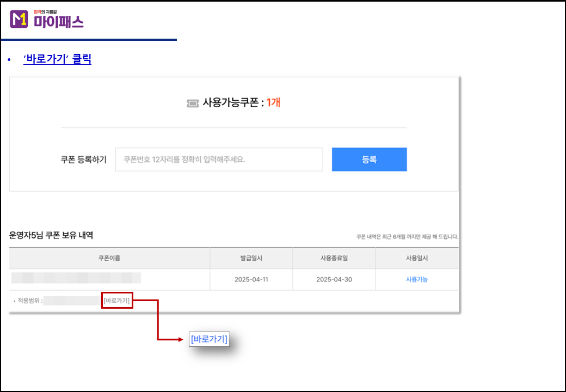Click the 쿠폰이름 column header
The width and height of the screenshot is (566, 392).
pos(109,258)
